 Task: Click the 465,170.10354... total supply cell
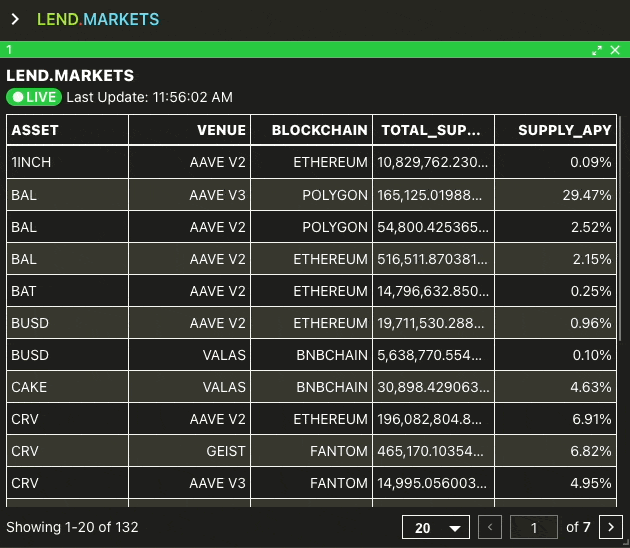434,451
